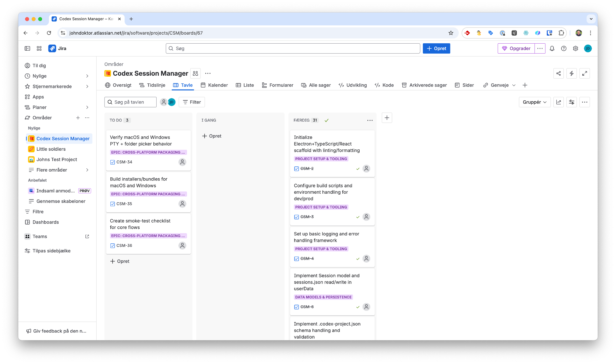Collapse the sidebar with the panel icon
This screenshot has width=616, height=364.
click(x=28, y=48)
